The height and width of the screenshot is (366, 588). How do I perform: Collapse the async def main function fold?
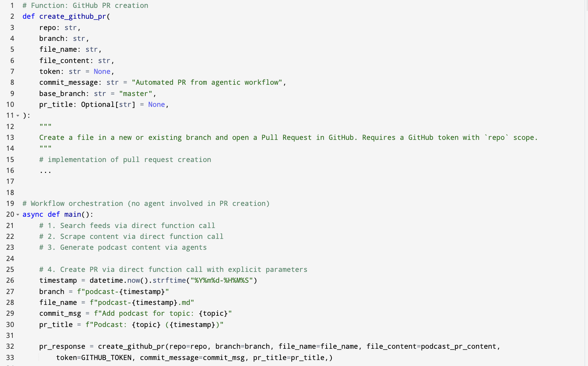click(18, 214)
